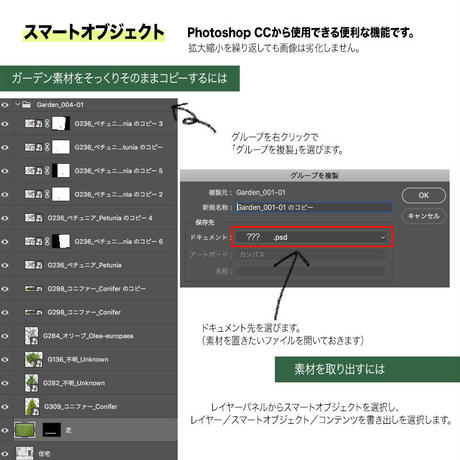Select the black mask thumbnail on lawn layer
The width and height of the screenshot is (460, 460).
[x=52, y=430]
